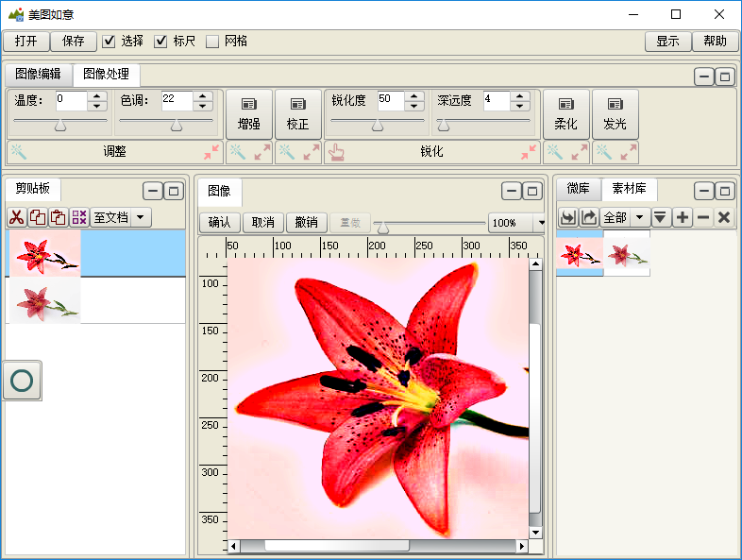This screenshot has width=742, height=560.
Task: Click the downward triangle sort icon in 素材库
Action: [660, 218]
